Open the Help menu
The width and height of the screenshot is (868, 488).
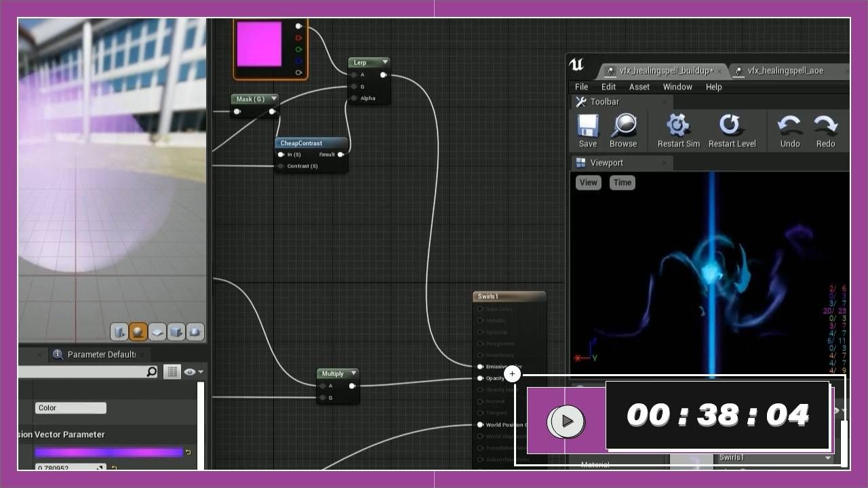tap(713, 87)
